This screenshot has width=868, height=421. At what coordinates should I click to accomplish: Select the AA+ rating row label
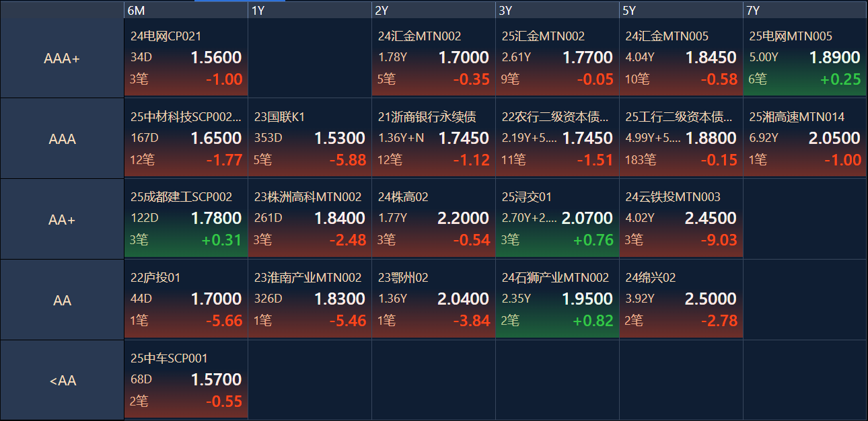(x=62, y=219)
